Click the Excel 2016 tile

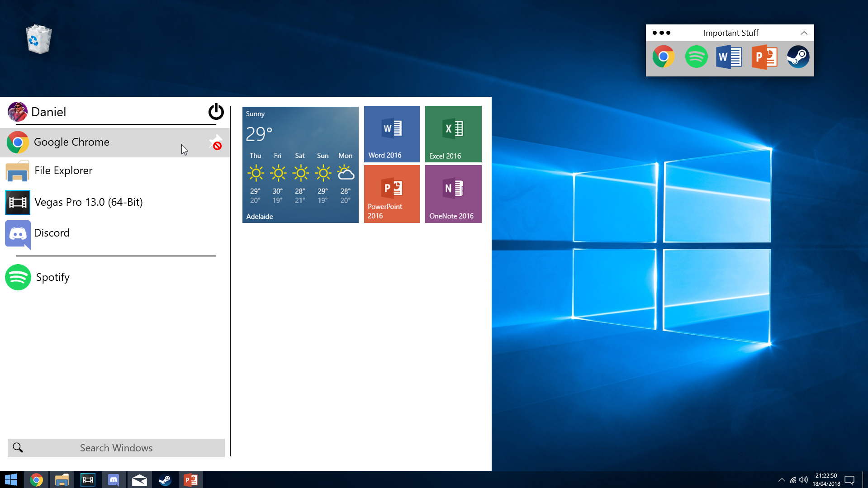click(x=453, y=134)
